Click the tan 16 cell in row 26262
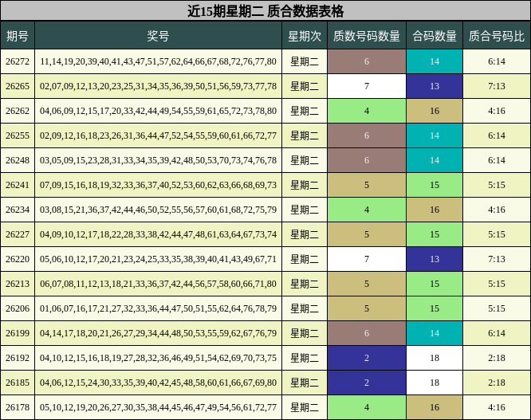Image resolution: width=531 pixels, height=420 pixels. [435, 111]
